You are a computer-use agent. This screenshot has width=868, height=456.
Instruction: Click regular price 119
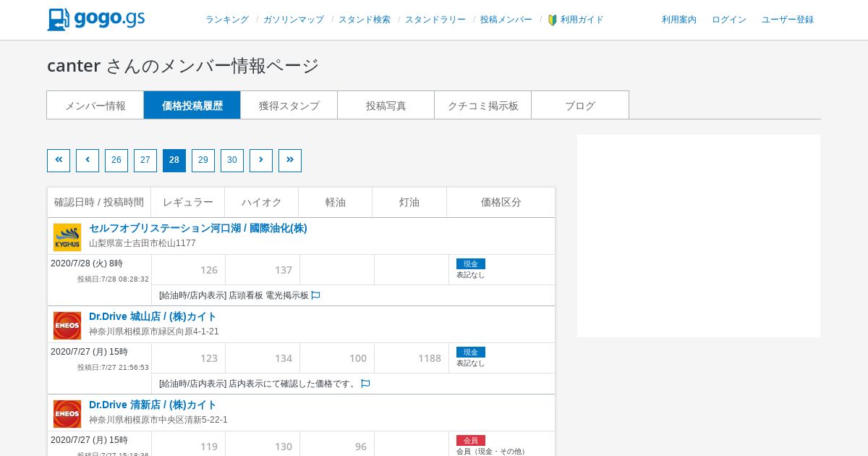click(x=209, y=447)
